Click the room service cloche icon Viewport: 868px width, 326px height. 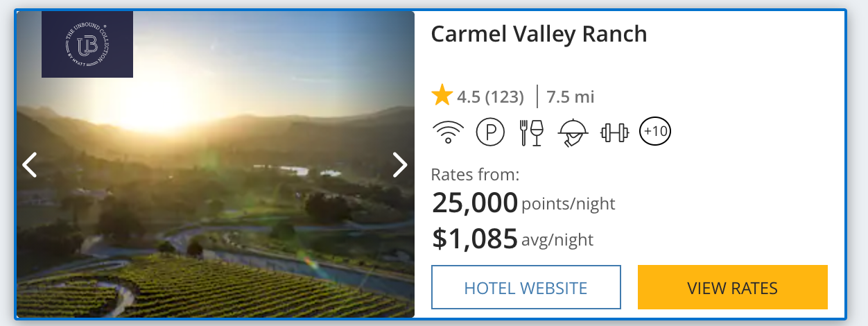[x=573, y=132]
